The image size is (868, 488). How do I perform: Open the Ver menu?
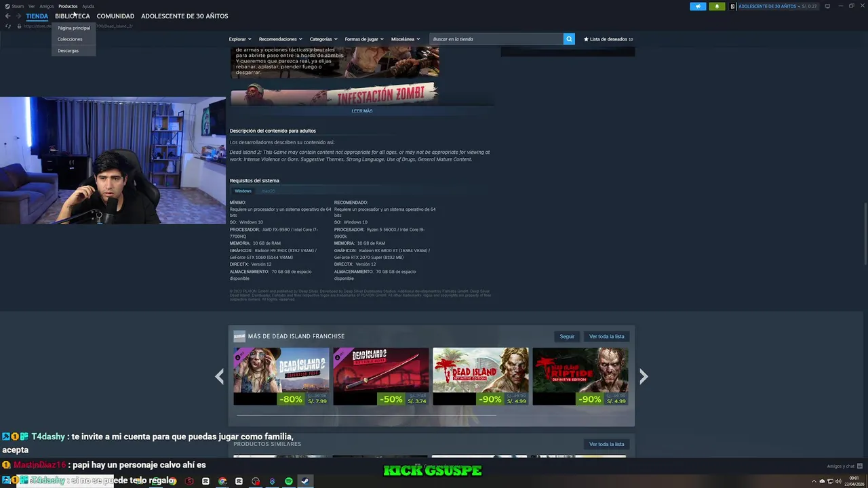pyautogui.click(x=31, y=6)
